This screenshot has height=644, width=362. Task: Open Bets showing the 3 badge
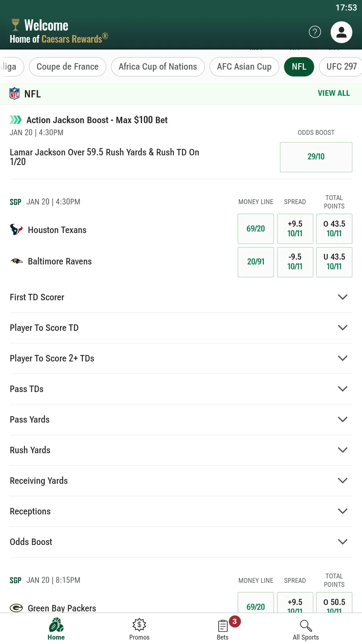pyautogui.click(x=222, y=629)
